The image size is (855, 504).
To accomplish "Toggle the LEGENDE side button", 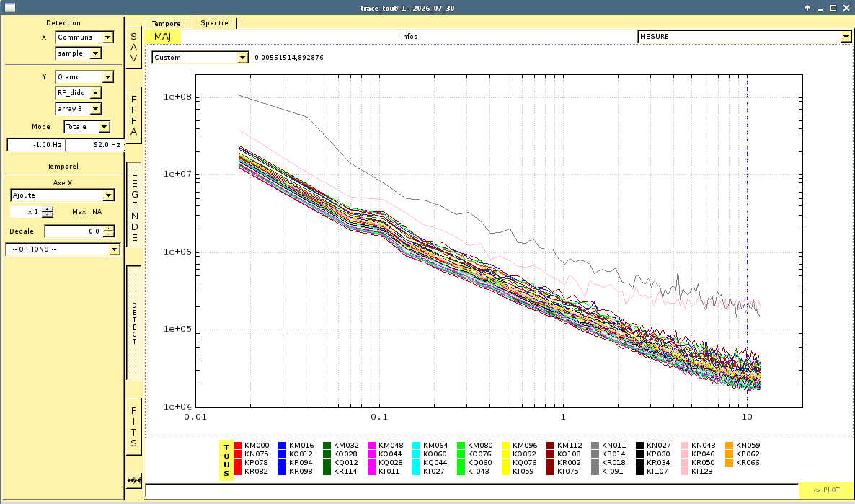I will pyautogui.click(x=133, y=205).
